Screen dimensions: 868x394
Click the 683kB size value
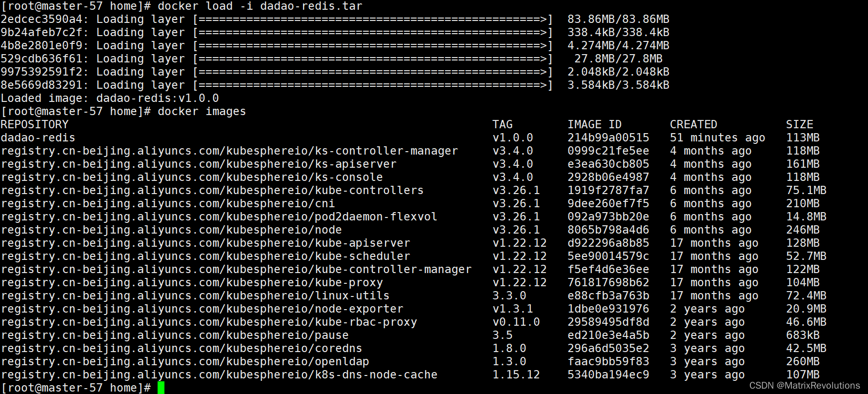pyautogui.click(x=803, y=335)
